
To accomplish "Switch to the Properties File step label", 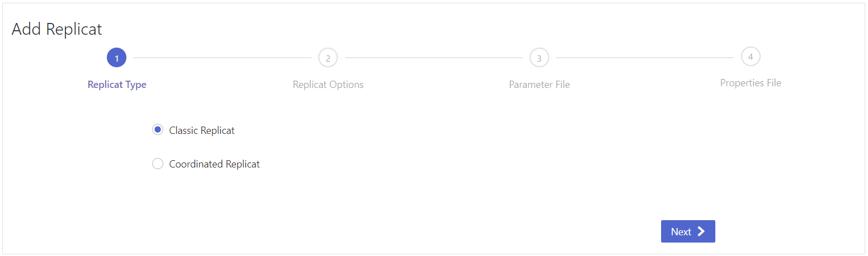I will tap(751, 83).
